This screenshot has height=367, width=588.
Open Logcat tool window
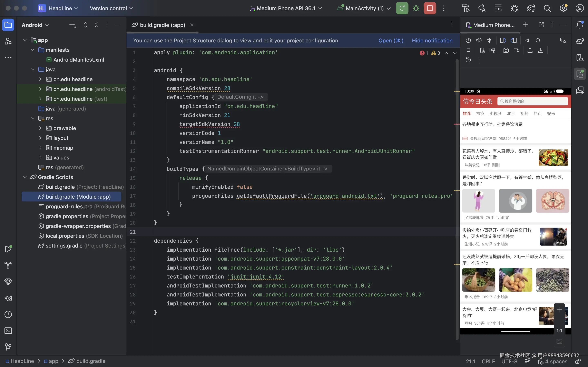coord(8,298)
